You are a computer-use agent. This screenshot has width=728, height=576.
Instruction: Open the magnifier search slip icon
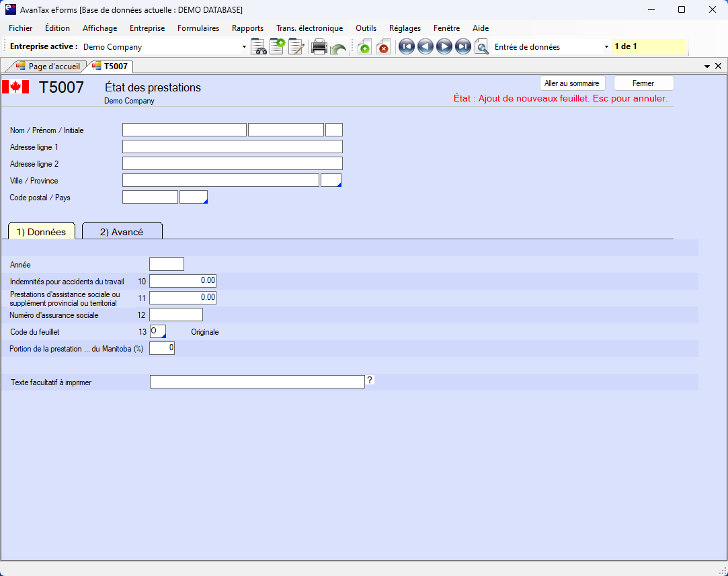tap(481, 47)
